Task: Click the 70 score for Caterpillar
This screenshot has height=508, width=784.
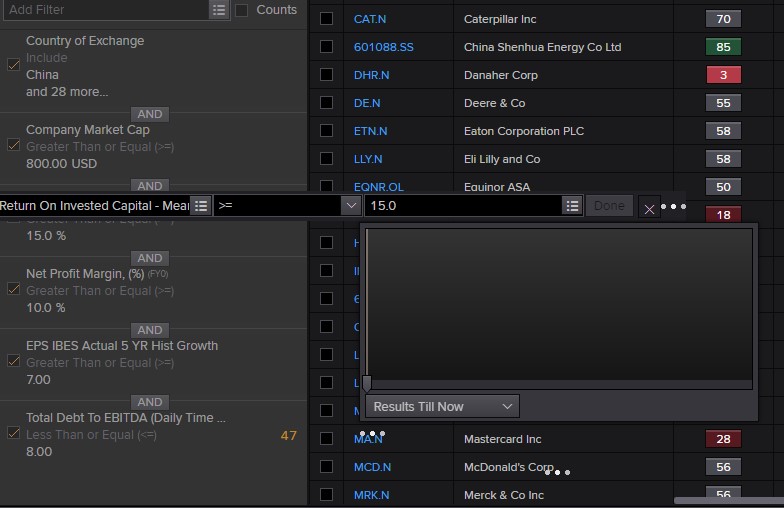Action: (x=723, y=19)
